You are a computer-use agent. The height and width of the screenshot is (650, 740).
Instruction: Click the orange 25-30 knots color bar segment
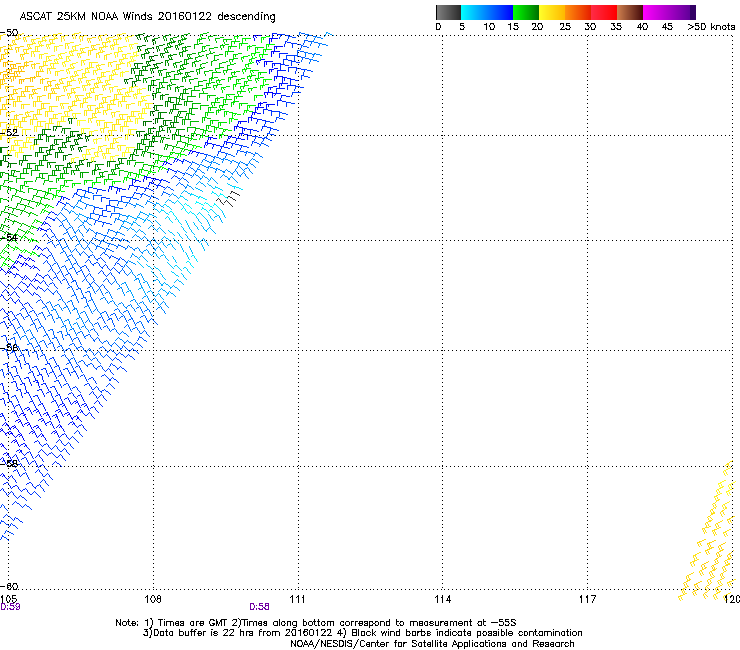(x=578, y=12)
